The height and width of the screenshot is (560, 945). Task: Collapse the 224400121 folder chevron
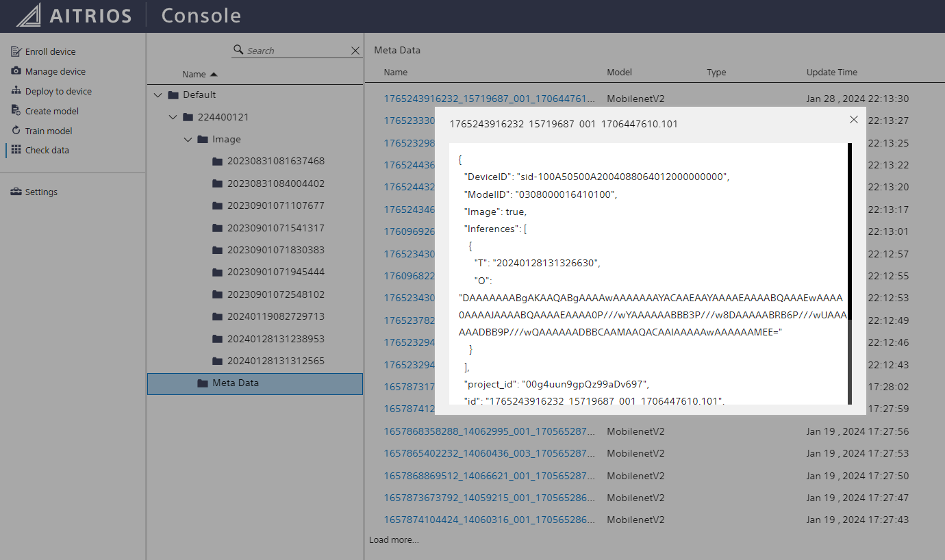point(173,117)
